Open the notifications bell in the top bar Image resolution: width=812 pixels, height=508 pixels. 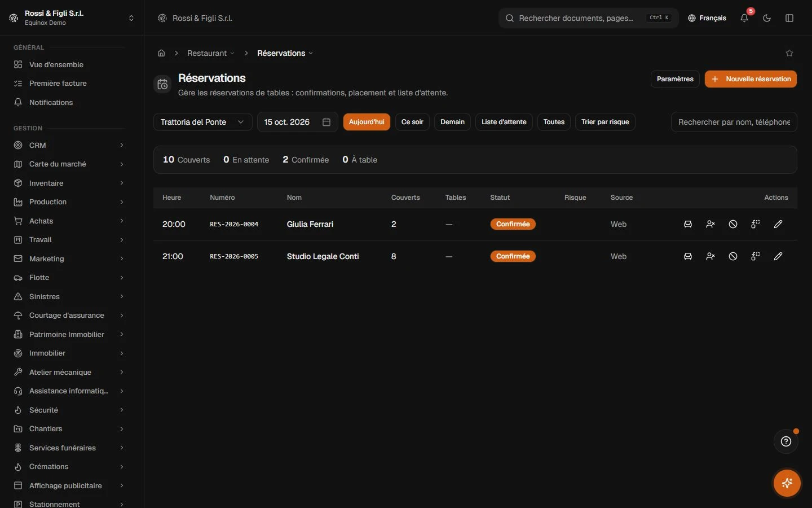click(x=744, y=18)
